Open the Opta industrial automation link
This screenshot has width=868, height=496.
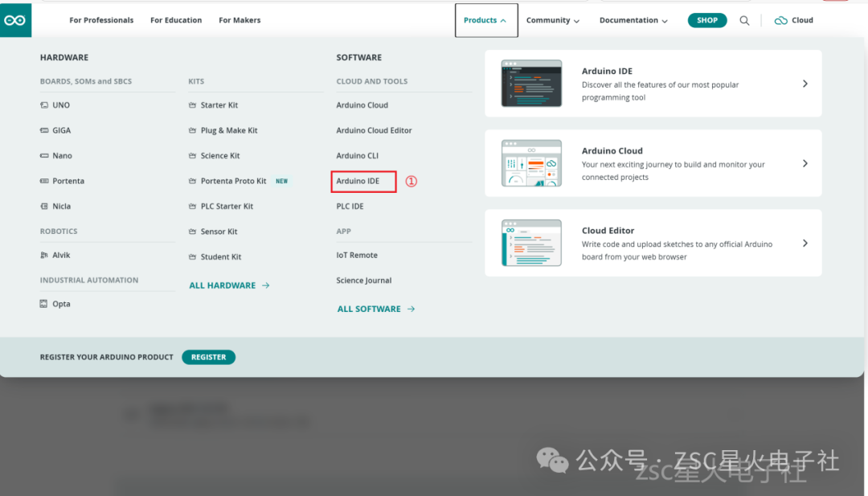[x=61, y=303]
